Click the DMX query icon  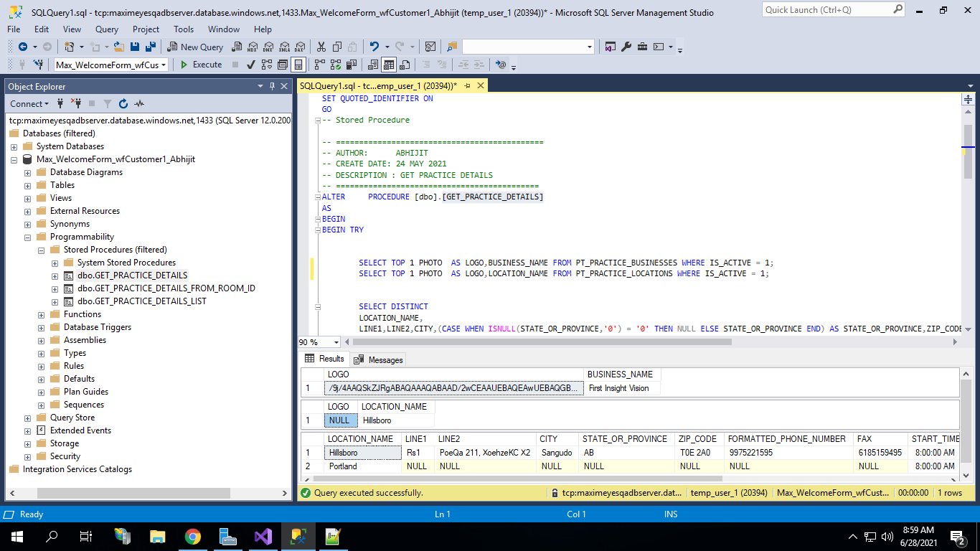(x=268, y=47)
